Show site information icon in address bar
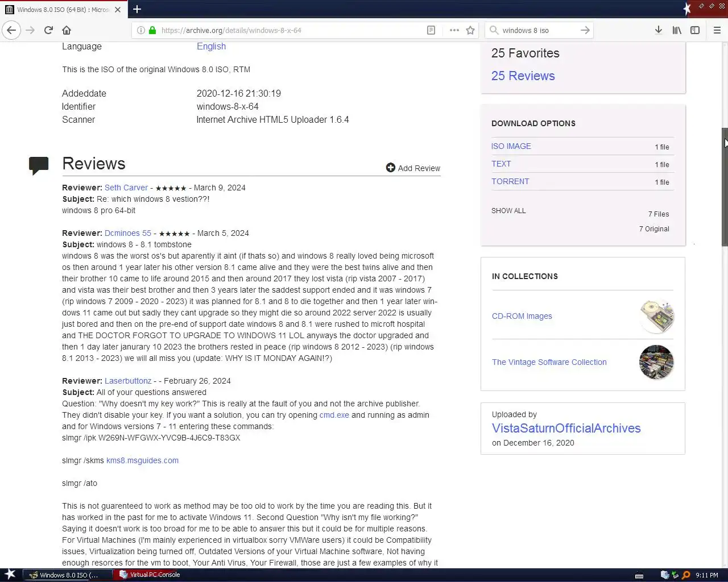The width and height of the screenshot is (728, 582). (141, 30)
